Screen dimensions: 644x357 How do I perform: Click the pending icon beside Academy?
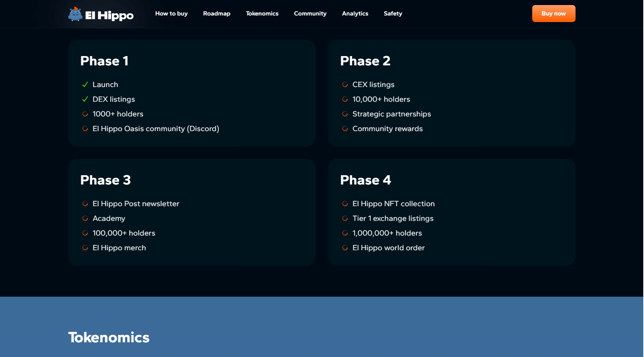coord(85,218)
